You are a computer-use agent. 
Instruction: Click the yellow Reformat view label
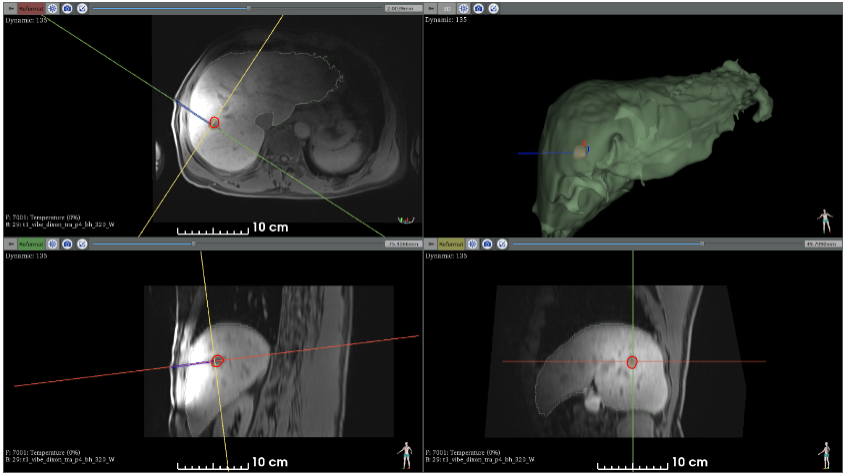click(450, 243)
